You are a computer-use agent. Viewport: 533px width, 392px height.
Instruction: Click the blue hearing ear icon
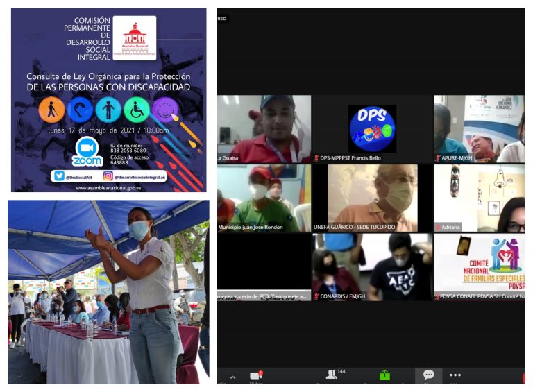click(80, 110)
